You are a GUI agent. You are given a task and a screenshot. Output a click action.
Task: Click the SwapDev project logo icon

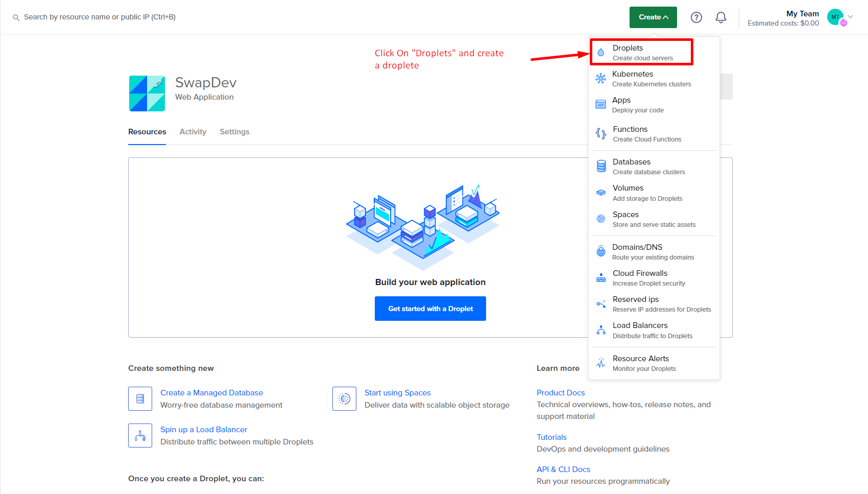[x=147, y=93]
